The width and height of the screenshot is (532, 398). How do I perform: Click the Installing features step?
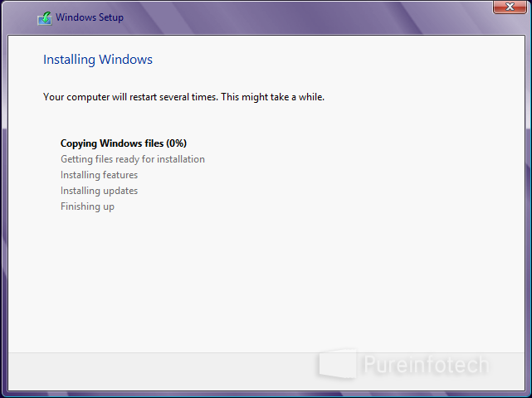[99, 175]
